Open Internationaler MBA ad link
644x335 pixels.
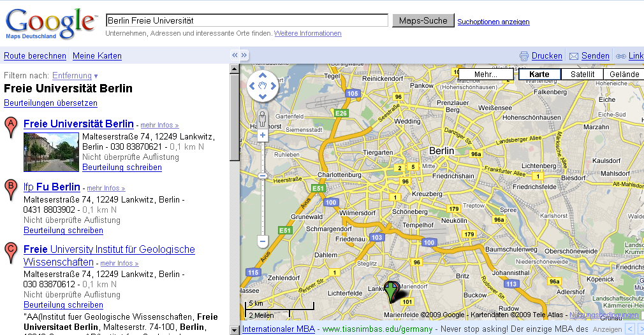[279, 329]
